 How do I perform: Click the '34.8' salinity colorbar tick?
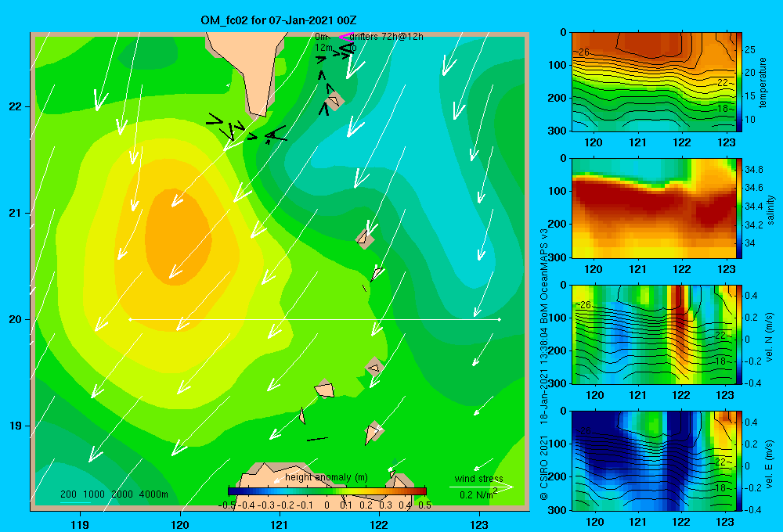pyautogui.click(x=753, y=170)
